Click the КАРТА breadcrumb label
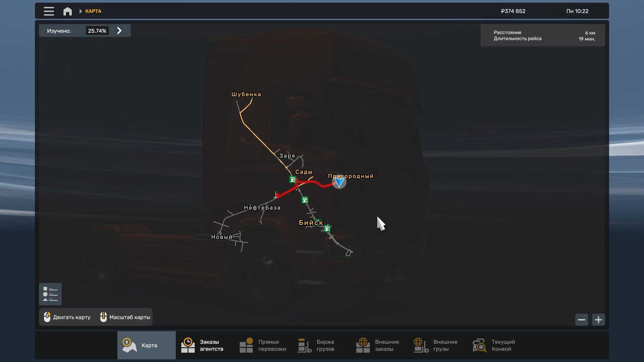Image resolution: width=644 pixels, height=362 pixels. pyautogui.click(x=93, y=11)
